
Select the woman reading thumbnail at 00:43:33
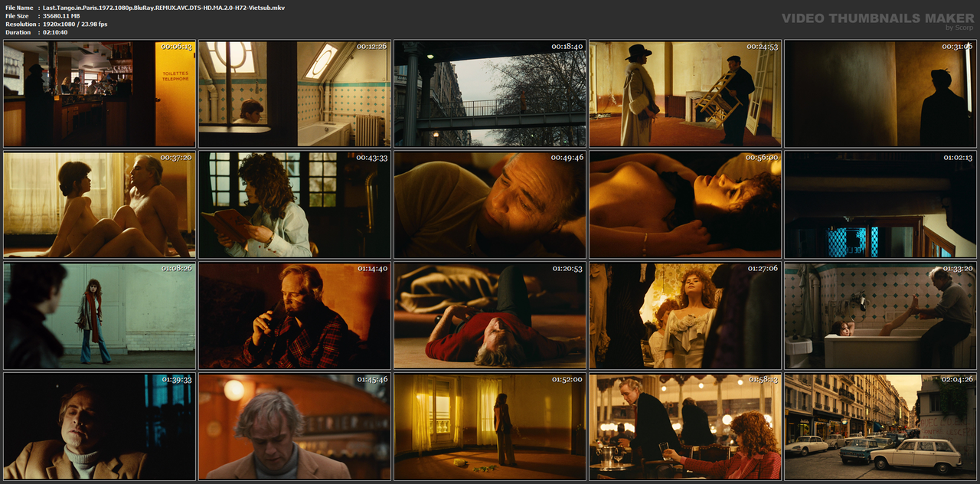coord(295,204)
